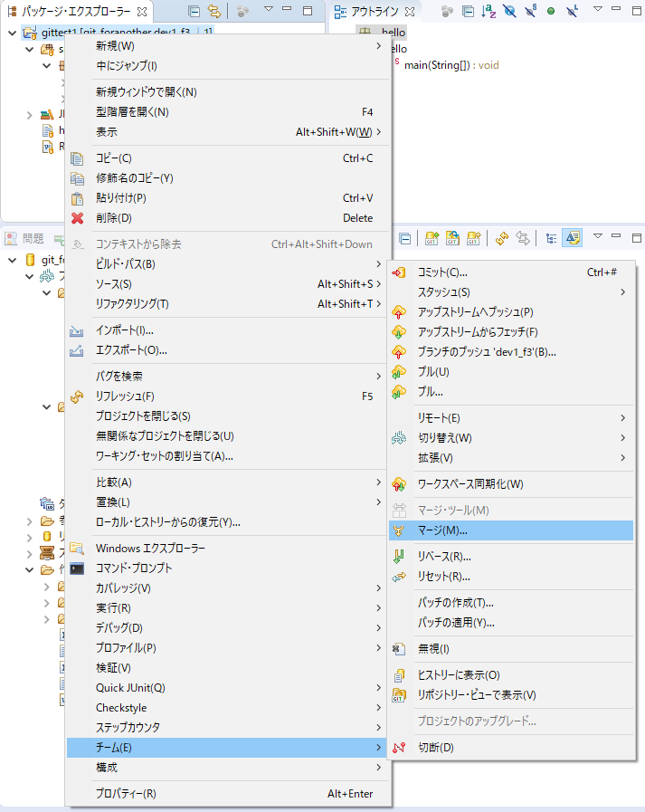Image resolution: width=645 pixels, height=812 pixels.
Task: Click 無視(I) ignore entry
Action: click(511, 649)
